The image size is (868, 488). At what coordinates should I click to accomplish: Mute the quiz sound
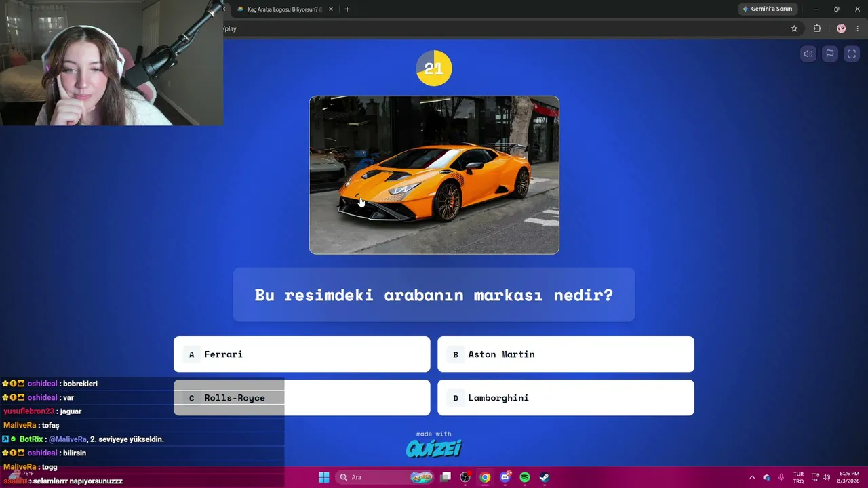pos(808,54)
